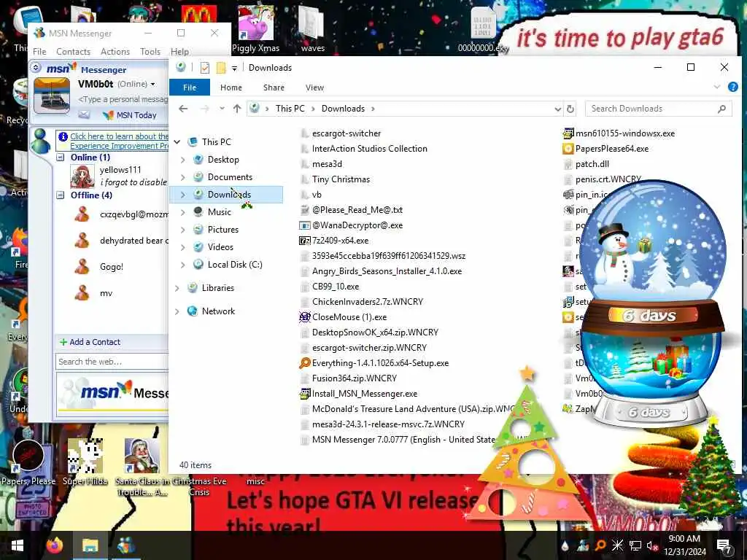Image resolution: width=747 pixels, height=560 pixels.
Task: Open the notification center icon
Action: (x=724, y=545)
